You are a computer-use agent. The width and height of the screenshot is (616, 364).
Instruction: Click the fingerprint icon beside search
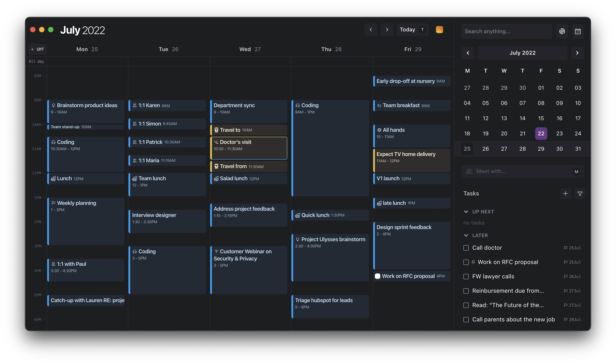point(562,31)
